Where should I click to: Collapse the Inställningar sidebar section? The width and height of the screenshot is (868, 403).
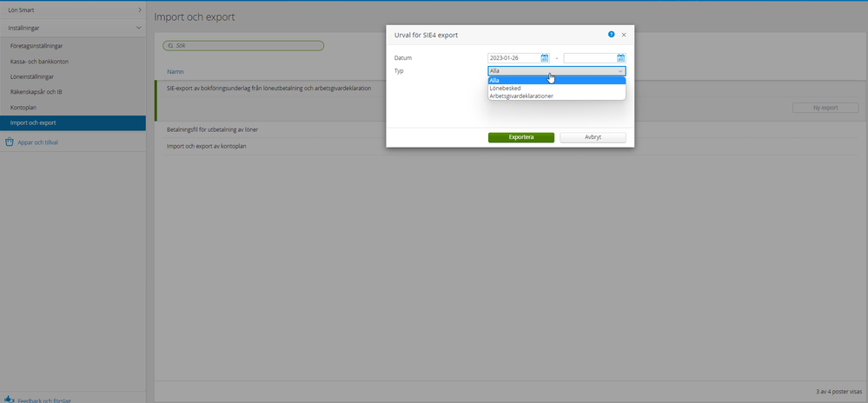(x=139, y=28)
